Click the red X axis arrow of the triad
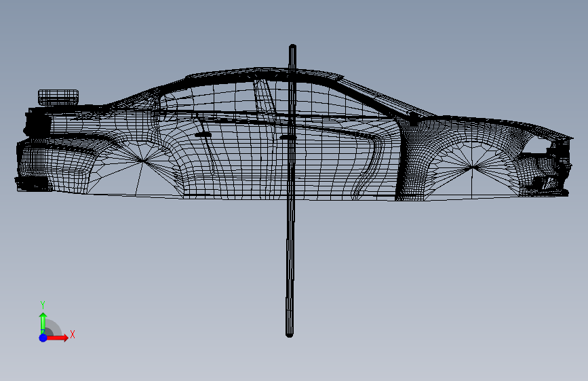The width and height of the screenshot is (588, 381). 57,338
